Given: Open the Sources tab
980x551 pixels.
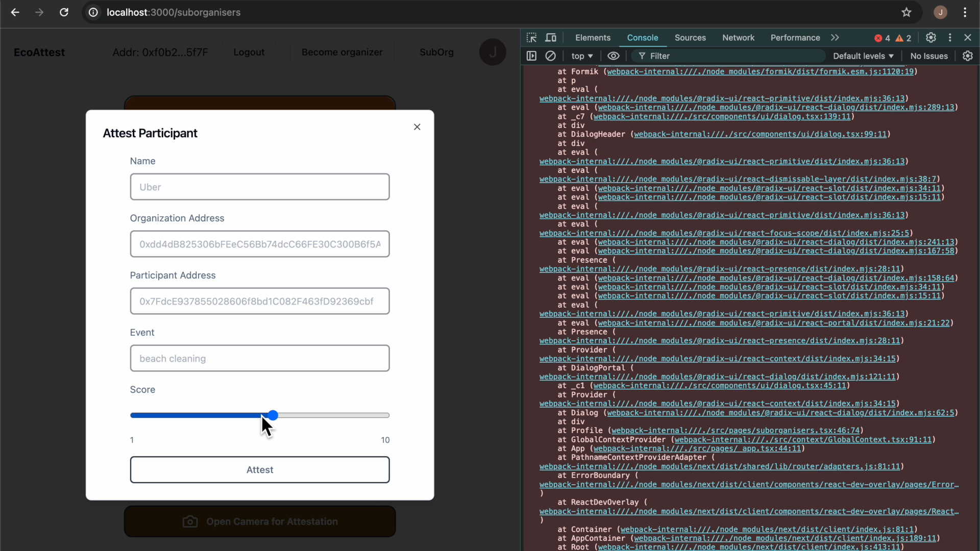Looking at the screenshot, I should pos(690,38).
